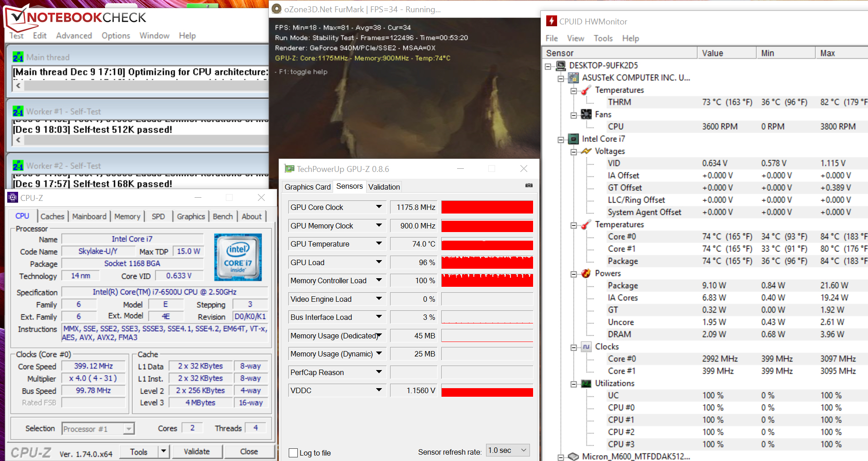This screenshot has width=868, height=461.
Task: Click the Threads count field in CPU-Z
Action: coord(255,428)
